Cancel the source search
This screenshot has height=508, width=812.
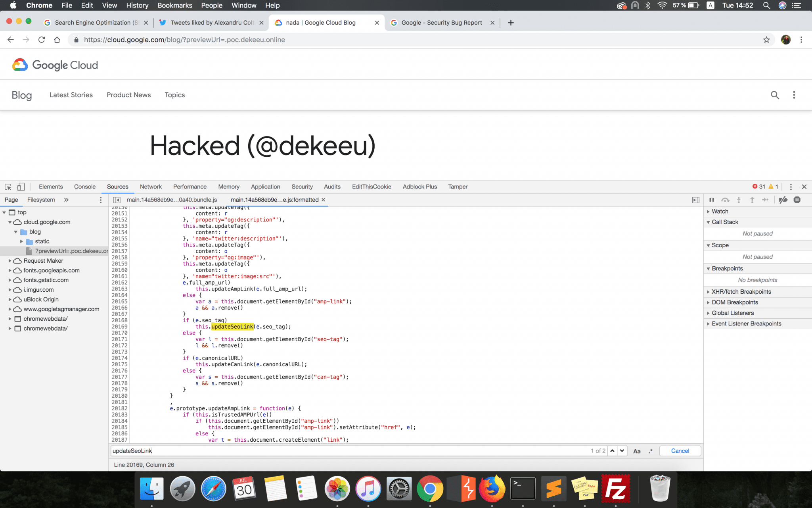pyautogui.click(x=680, y=451)
